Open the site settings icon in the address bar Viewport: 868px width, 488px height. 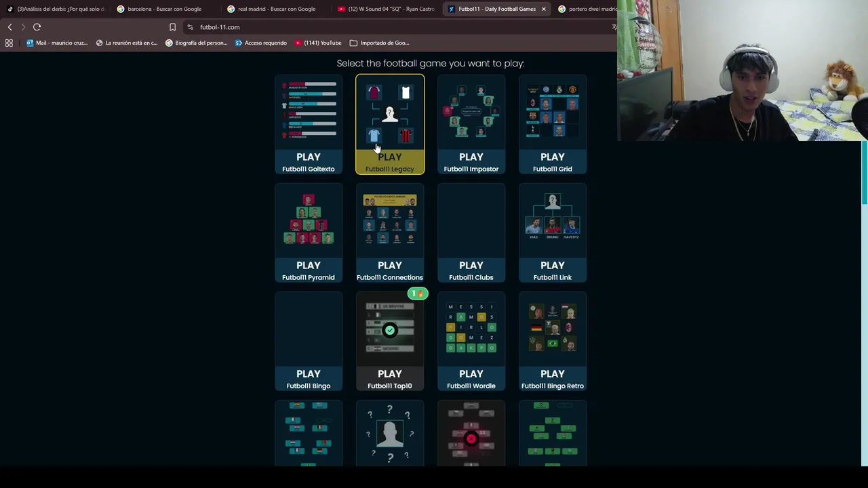(x=191, y=27)
